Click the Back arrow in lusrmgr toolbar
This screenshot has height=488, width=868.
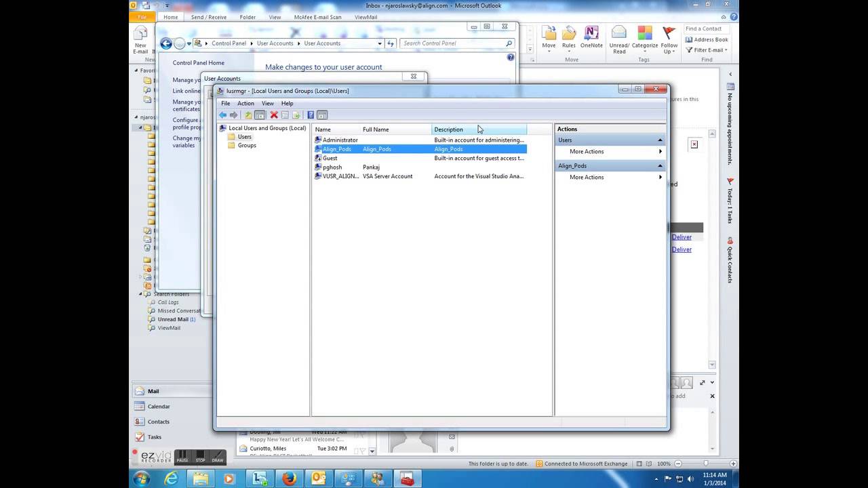[x=222, y=115]
